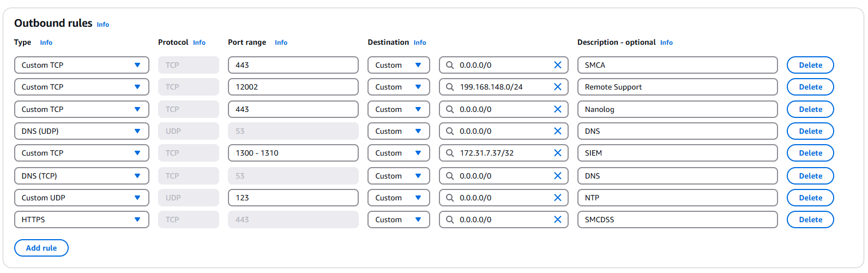The image size is (868, 273).
Task: Click search icon in SIEM destination field
Action: [x=450, y=153]
